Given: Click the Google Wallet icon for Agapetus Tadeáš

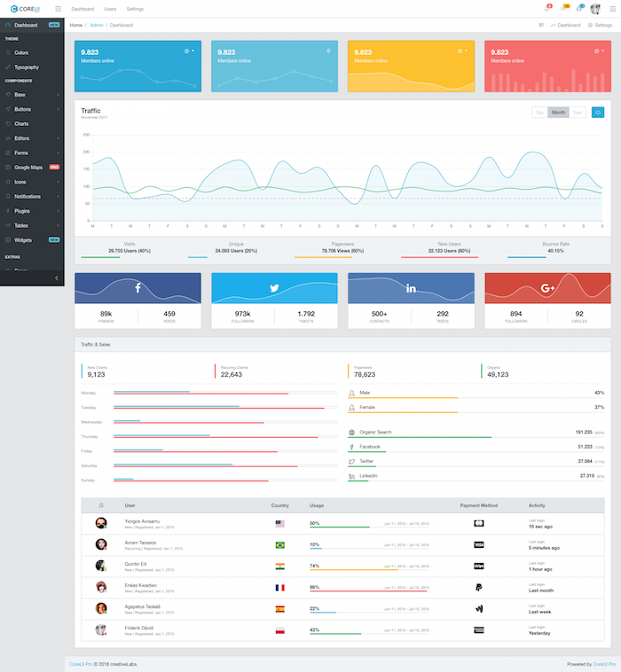Looking at the screenshot, I should (479, 609).
